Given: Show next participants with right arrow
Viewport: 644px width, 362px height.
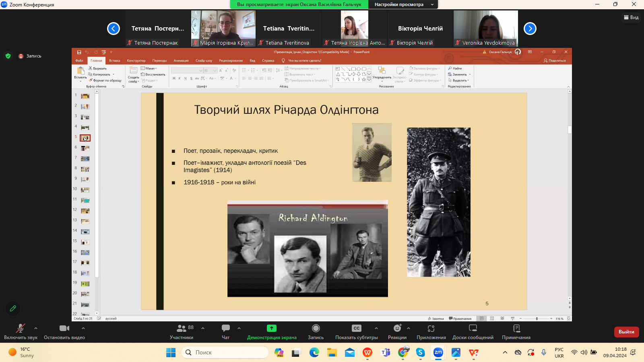Looking at the screenshot, I should 530,29.
